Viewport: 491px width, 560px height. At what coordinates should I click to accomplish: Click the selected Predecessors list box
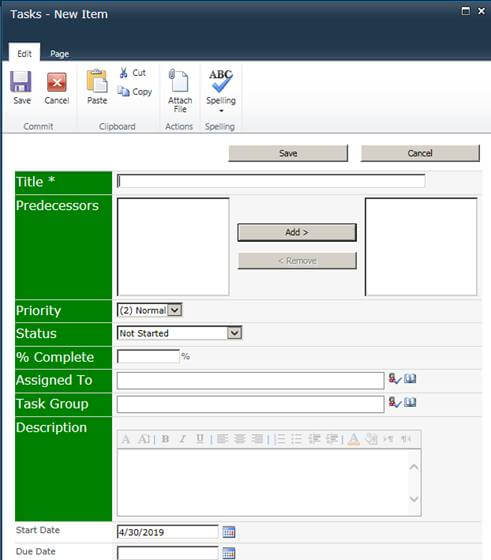click(x=421, y=247)
